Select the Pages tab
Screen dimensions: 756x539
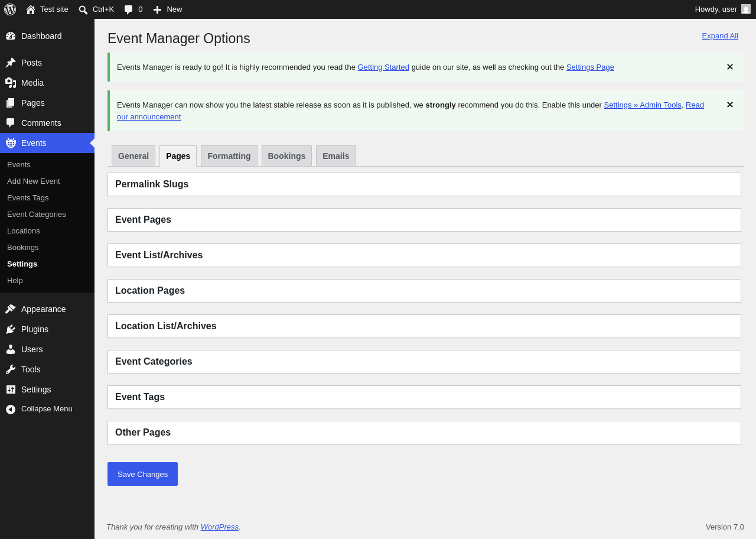tap(178, 156)
